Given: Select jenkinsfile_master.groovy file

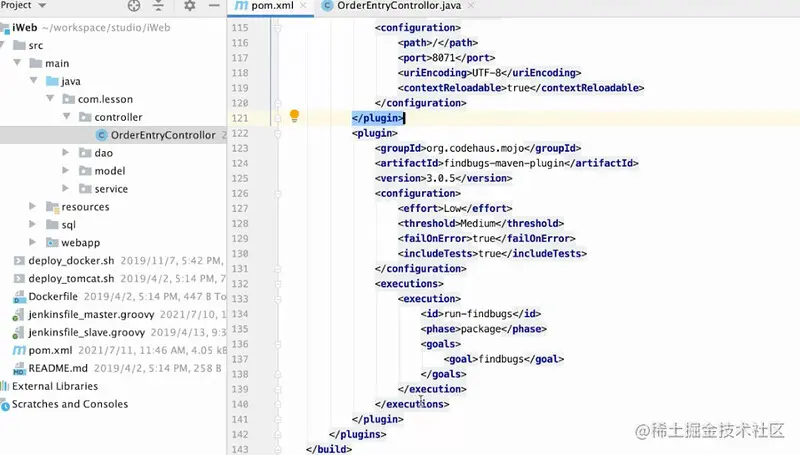Looking at the screenshot, I should (91, 314).
